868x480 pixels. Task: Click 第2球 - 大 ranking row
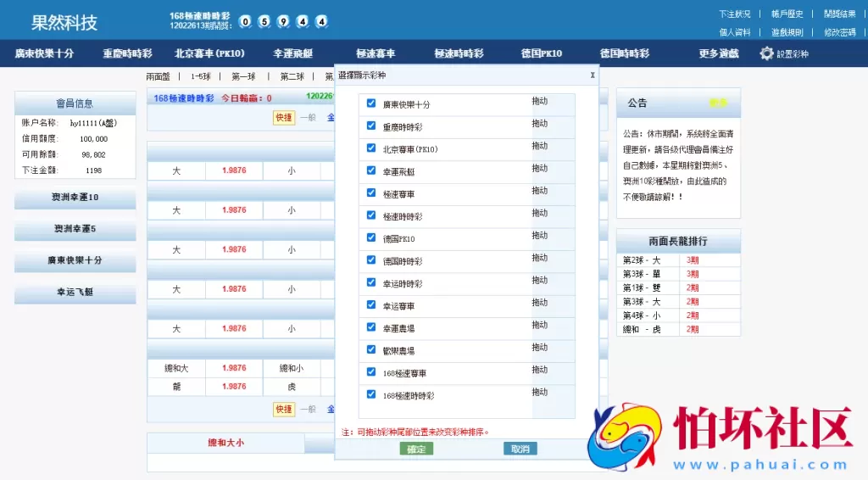(678, 260)
